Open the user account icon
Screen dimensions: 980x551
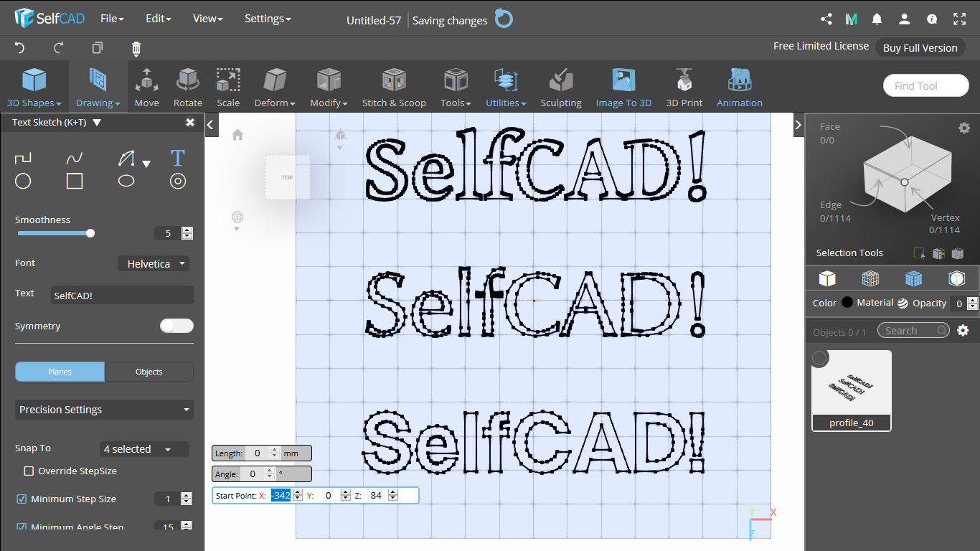tap(905, 19)
